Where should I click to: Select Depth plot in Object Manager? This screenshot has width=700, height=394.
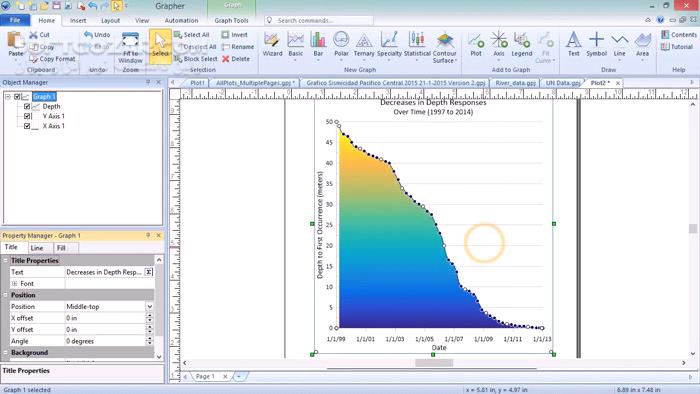[x=51, y=107]
